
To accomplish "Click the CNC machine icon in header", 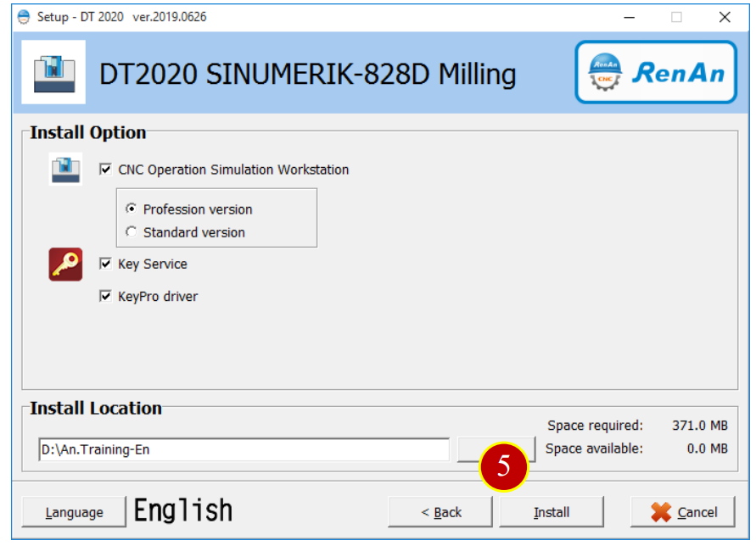I will click(53, 72).
